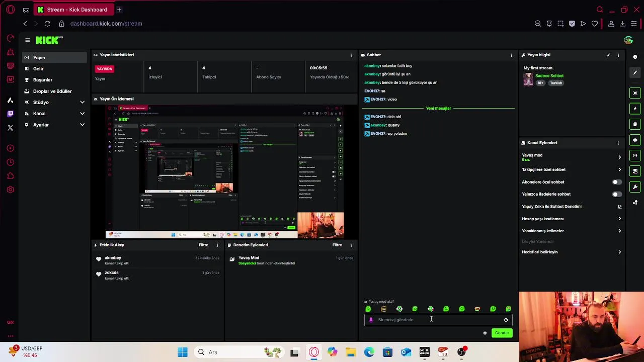Viewport: 644px width, 362px height.
Task: Open Filtre in Denetim Eylemleri
Action: click(337, 245)
